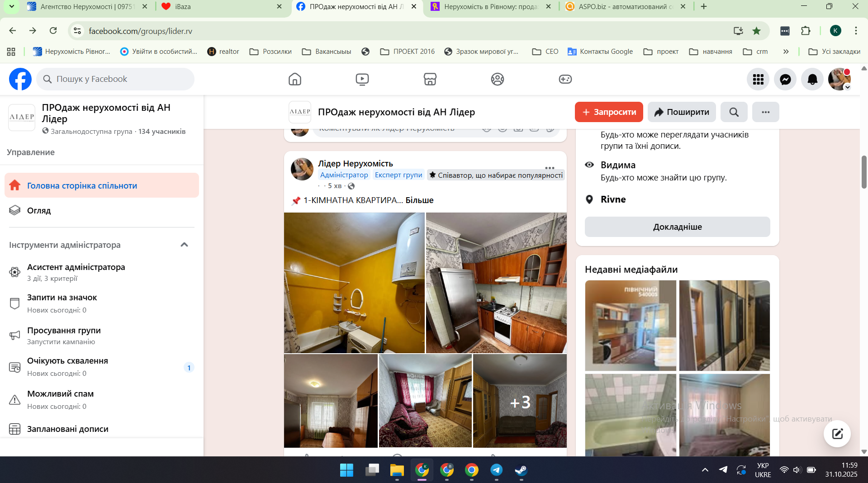Open group header three-dots more menu
The height and width of the screenshot is (483, 868).
point(765,112)
